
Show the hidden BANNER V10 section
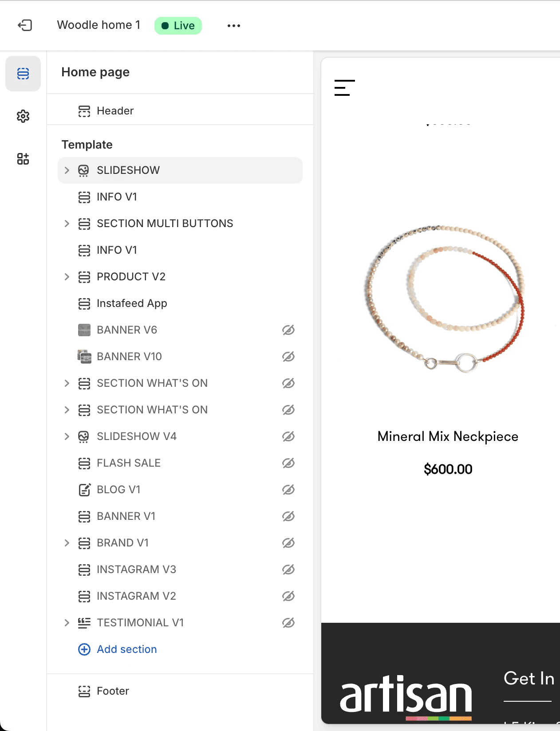pyautogui.click(x=288, y=357)
